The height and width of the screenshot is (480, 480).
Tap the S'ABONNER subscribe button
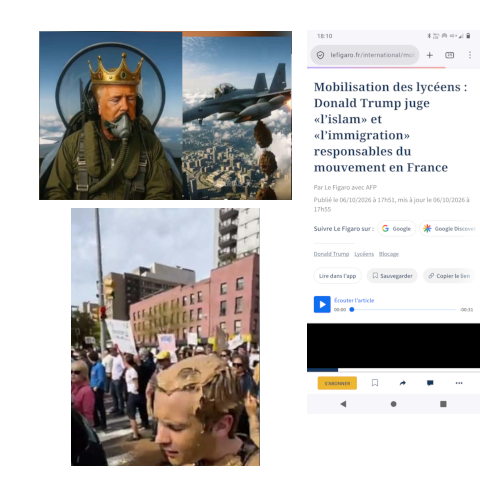tap(337, 383)
